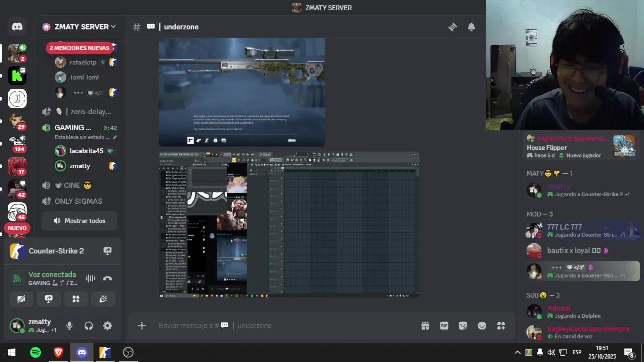Open the gift Nitro icon

click(x=425, y=326)
